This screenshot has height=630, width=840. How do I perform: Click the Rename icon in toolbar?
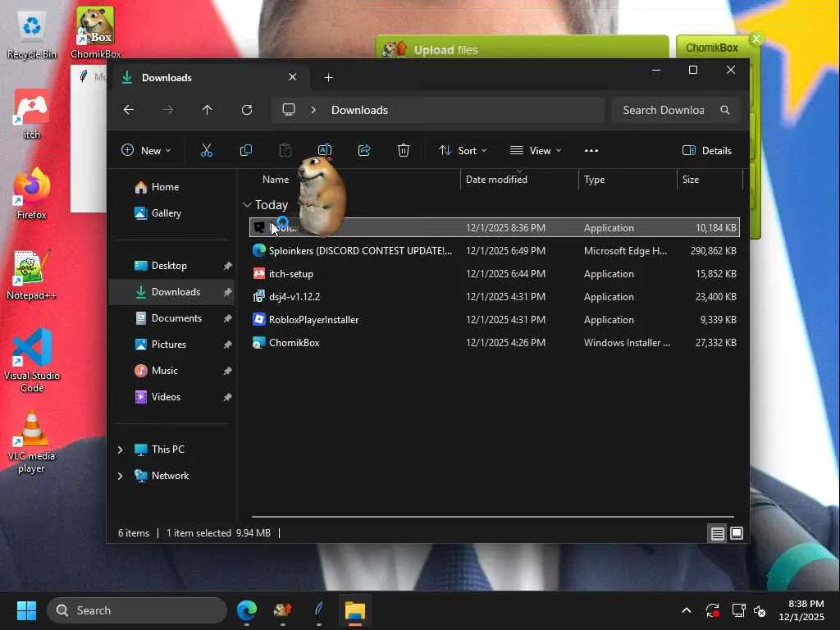[325, 151]
